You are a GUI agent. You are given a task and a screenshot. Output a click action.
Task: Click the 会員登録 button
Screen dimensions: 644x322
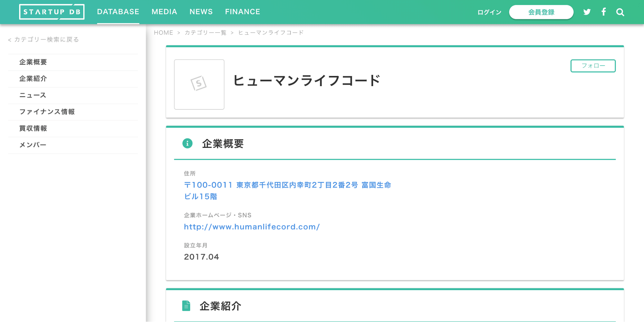click(541, 12)
